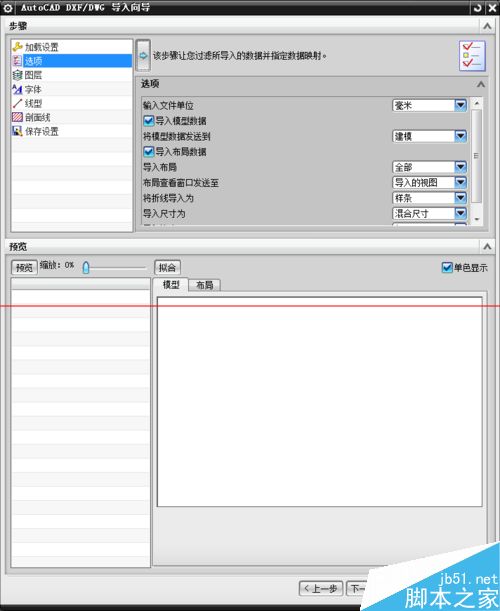Click the 线型 line type icon
The image size is (500, 611).
pyautogui.click(x=18, y=103)
